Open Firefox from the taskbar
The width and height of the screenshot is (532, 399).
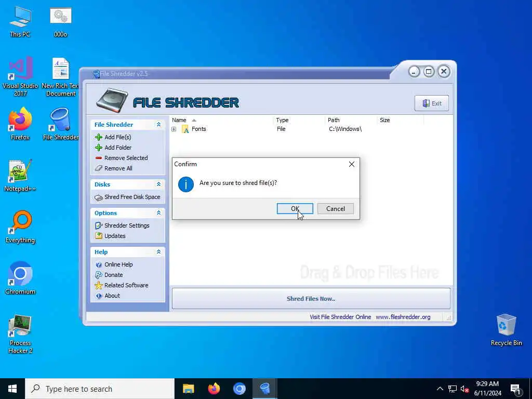pyautogui.click(x=214, y=389)
